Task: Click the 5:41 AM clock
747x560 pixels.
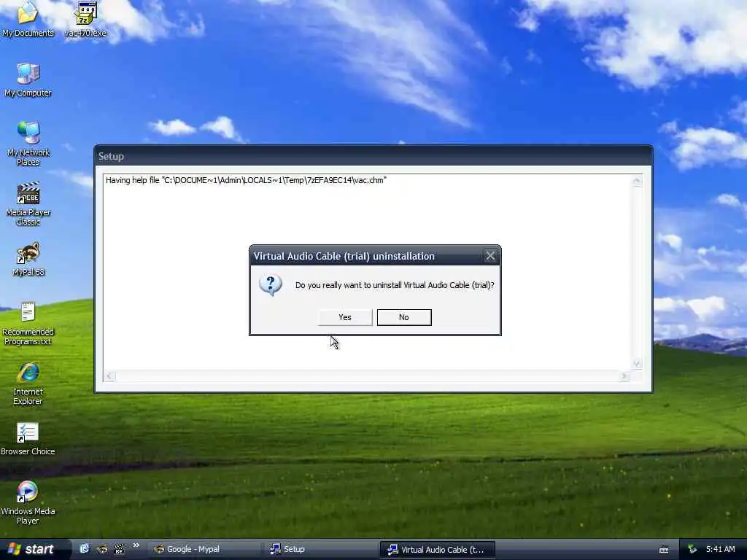Action: 720,549
